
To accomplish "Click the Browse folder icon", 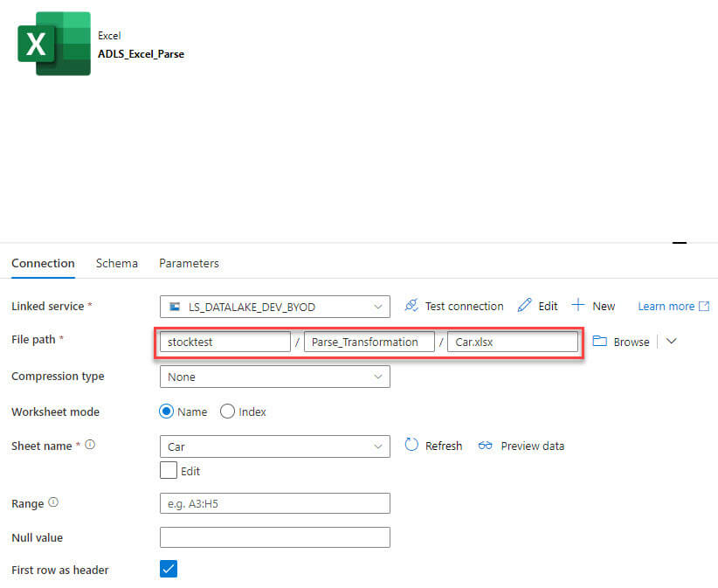I will tap(599, 341).
